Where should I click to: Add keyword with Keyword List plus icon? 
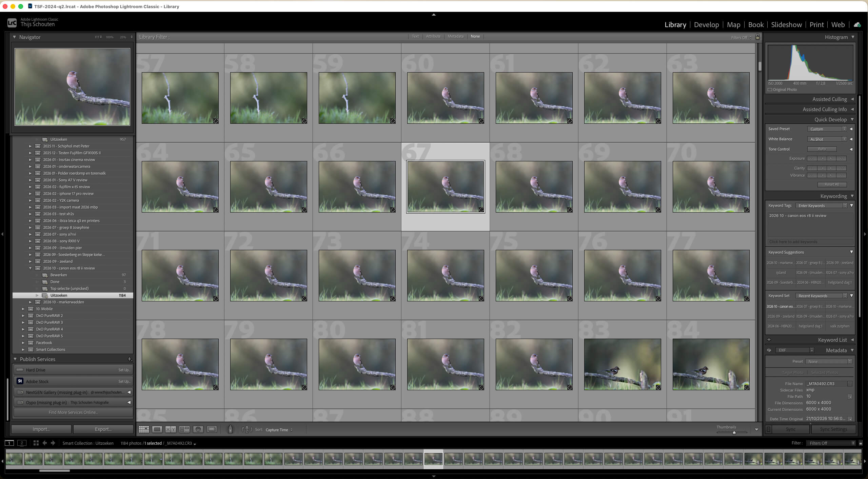769,340
